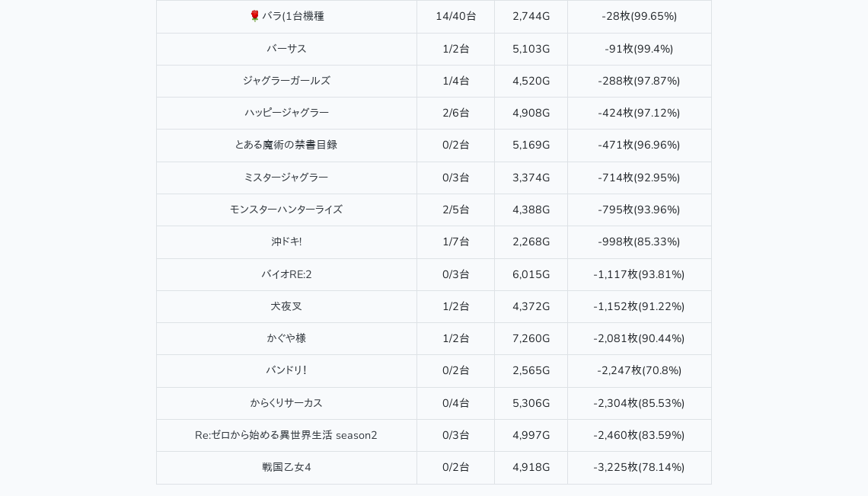The width and height of the screenshot is (868, 496).
Task: Click the 7,260G games cell
Action: coord(531,338)
